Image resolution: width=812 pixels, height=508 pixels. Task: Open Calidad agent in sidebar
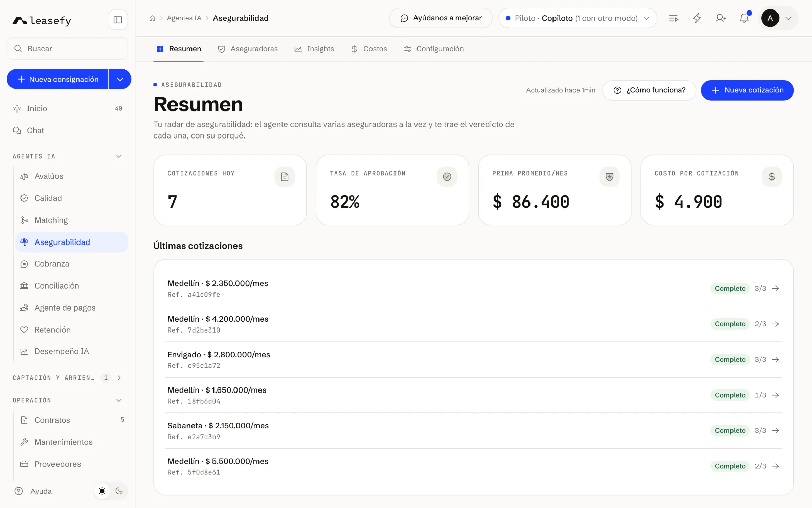[71, 198]
